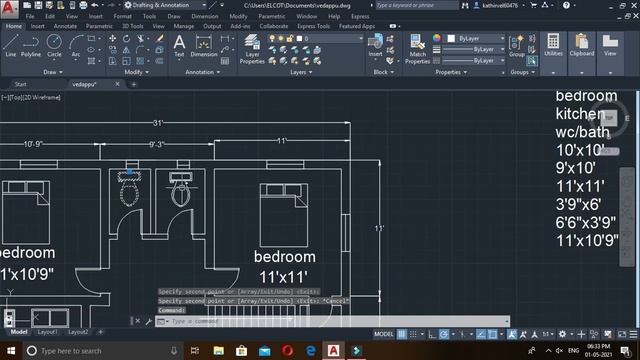Screen dimensions: 640x360
Task: Open Layer Properties manager
Action: pyautogui.click(x=252, y=49)
